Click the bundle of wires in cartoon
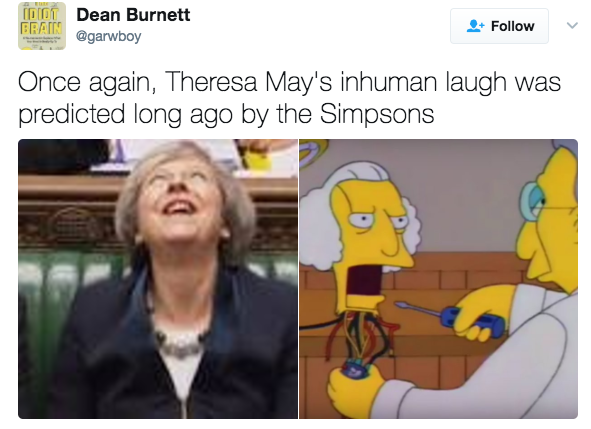This screenshot has height=429, width=591. [362, 341]
